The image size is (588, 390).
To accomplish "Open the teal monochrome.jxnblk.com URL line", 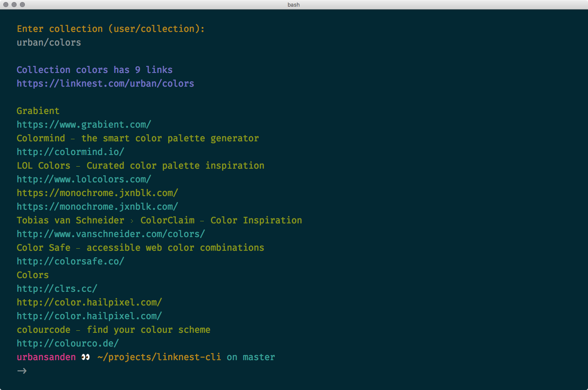I will point(97,206).
